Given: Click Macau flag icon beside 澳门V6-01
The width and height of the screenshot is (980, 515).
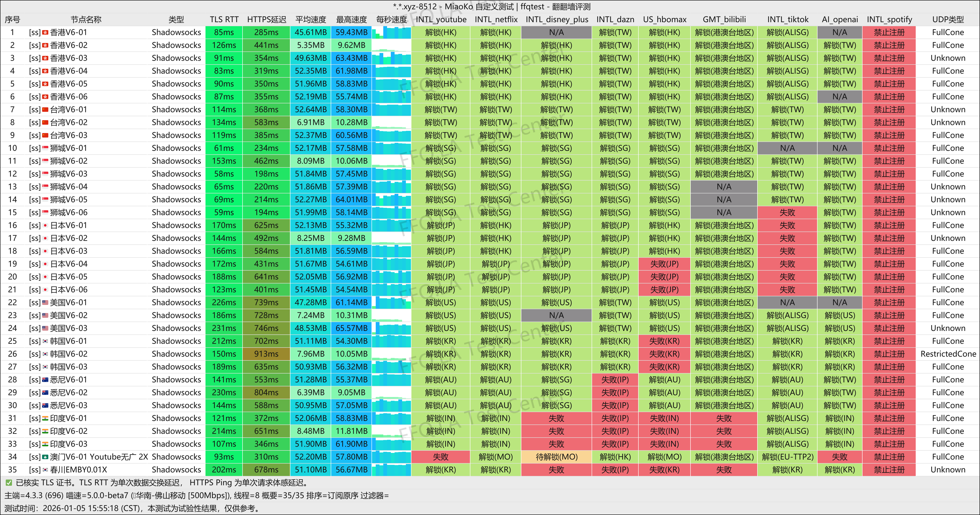Looking at the screenshot, I should (x=45, y=457).
